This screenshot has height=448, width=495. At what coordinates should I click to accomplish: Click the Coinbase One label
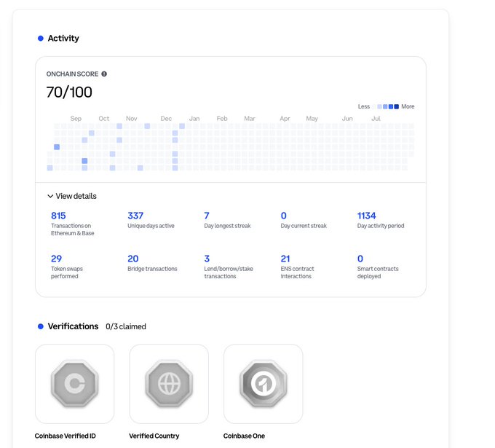pyautogui.click(x=244, y=436)
